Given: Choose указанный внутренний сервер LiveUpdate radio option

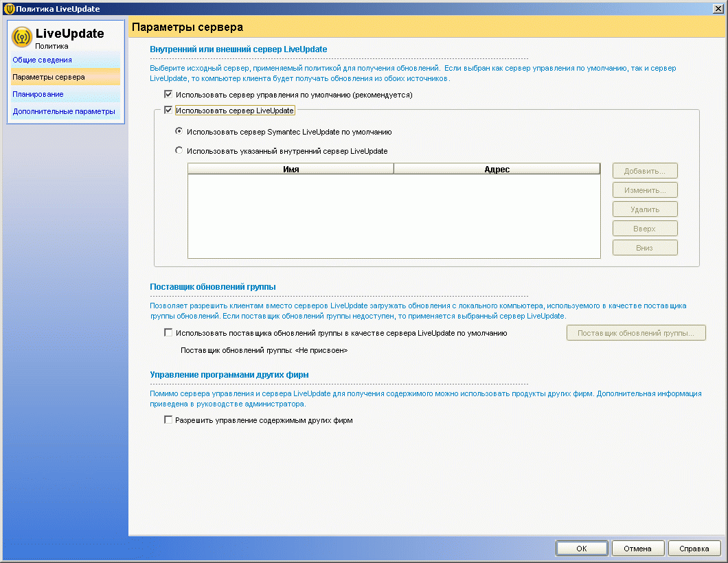Looking at the screenshot, I should [179, 150].
